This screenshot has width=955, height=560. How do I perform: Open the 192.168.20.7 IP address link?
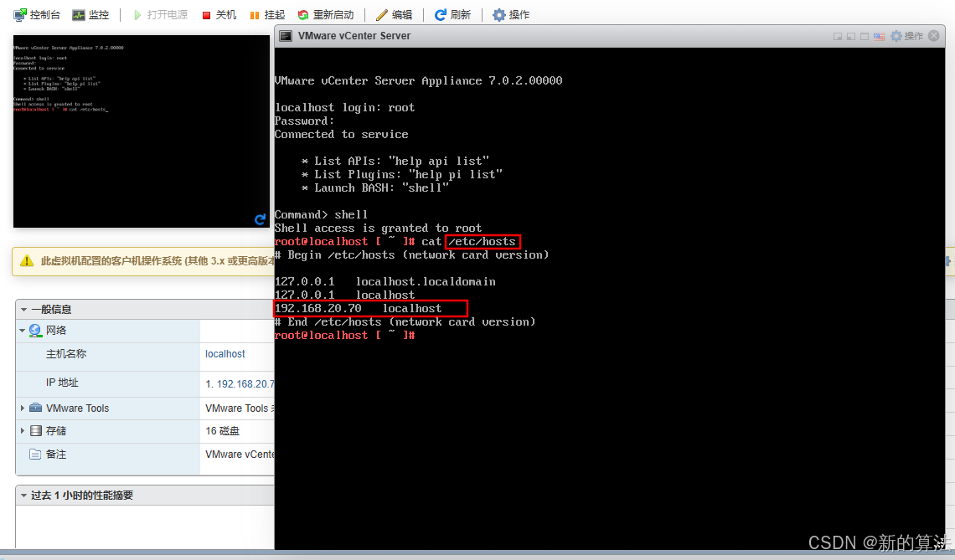(245, 383)
